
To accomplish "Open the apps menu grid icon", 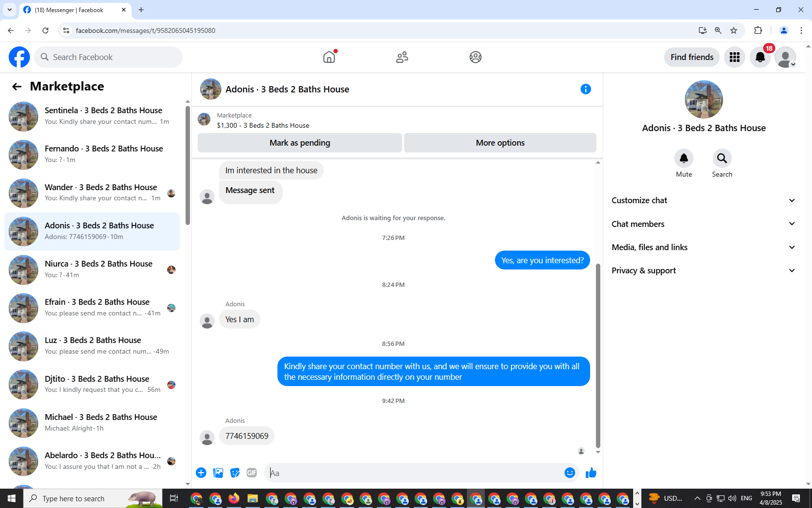I will 735,57.
